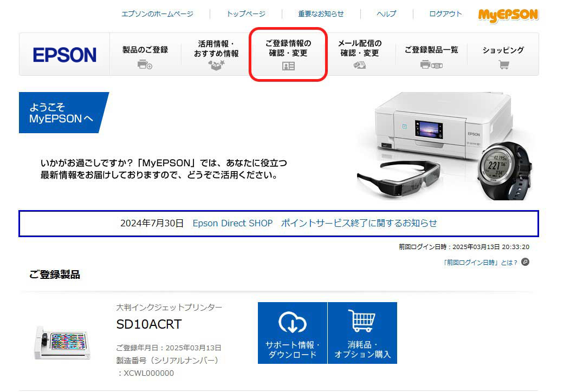Select トップページ from the top links

(245, 14)
